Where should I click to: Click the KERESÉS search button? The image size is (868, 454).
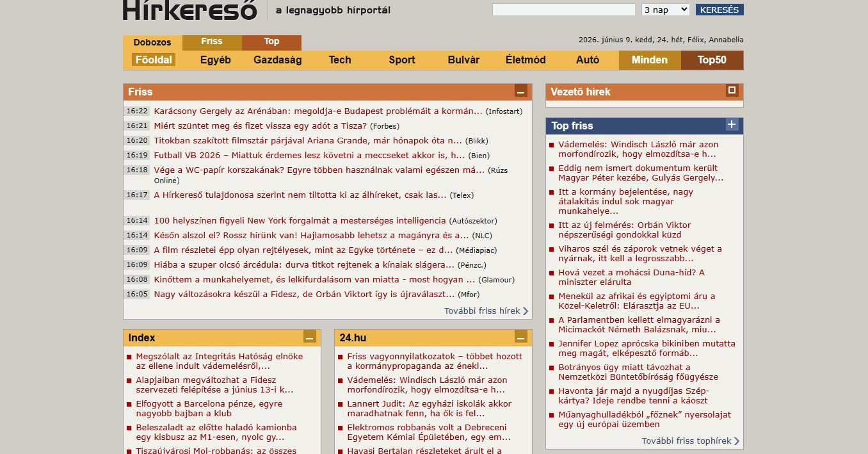pyautogui.click(x=719, y=10)
